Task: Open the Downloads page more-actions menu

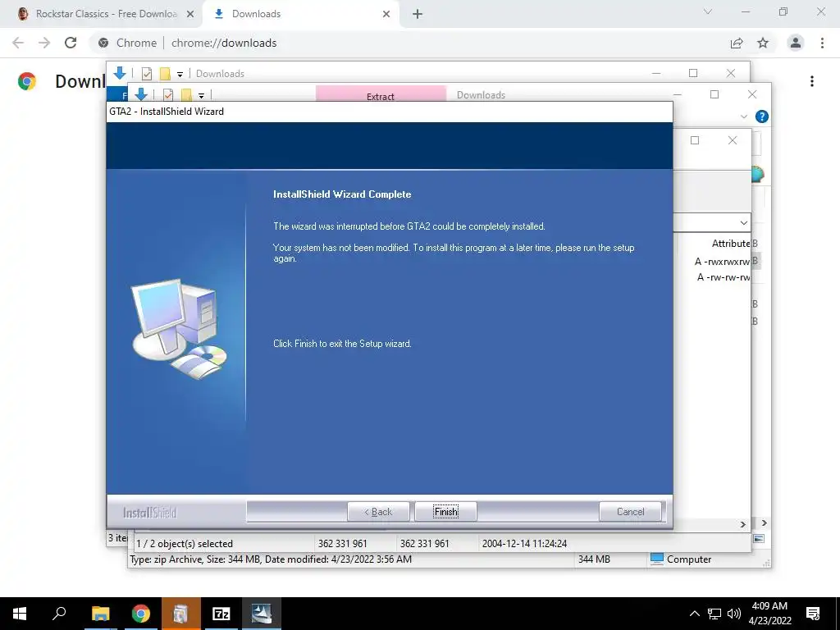Action: [812, 81]
